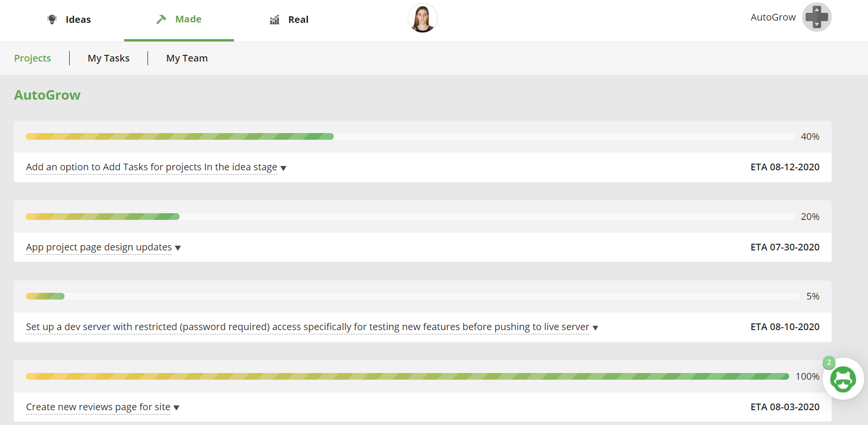Expand the dev server task dropdown arrow
Viewport: 868px width, 425px height.
(595, 328)
